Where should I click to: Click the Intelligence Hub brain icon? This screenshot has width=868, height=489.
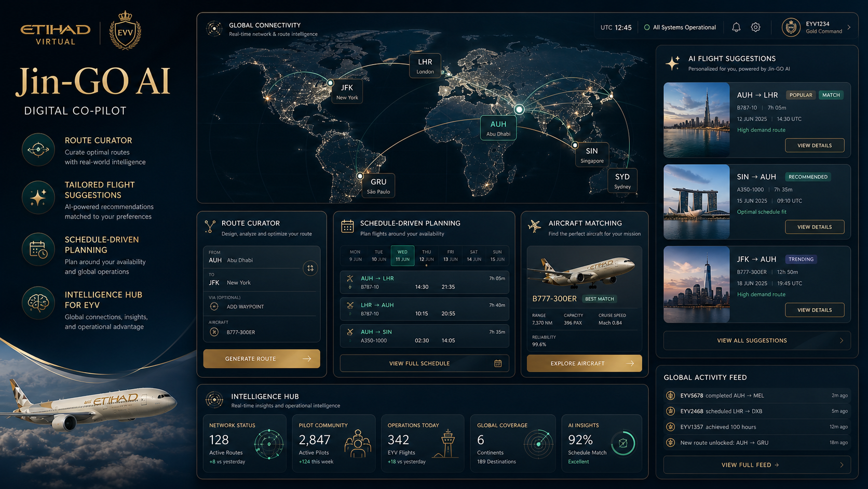[38, 302]
